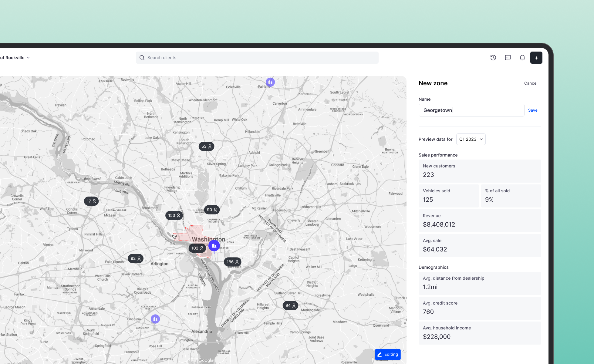
Task: Click the New customers 223 card
Action: click(480, 171)
